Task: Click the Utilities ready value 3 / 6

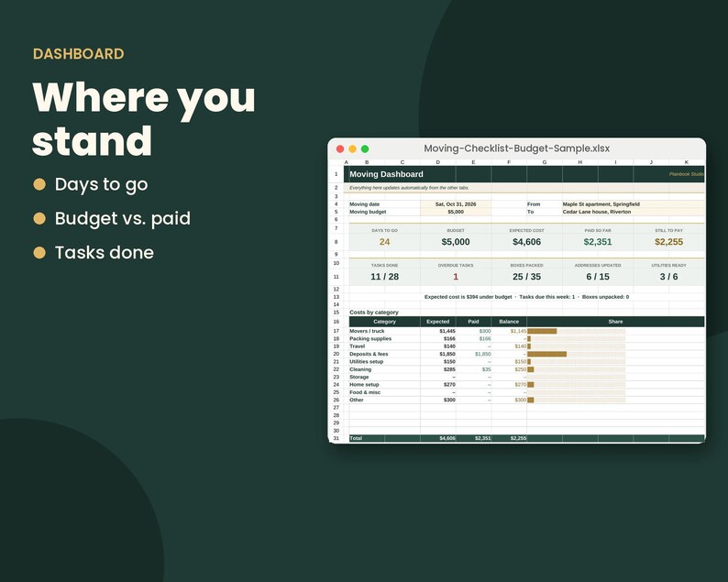Action: point(668,277)
